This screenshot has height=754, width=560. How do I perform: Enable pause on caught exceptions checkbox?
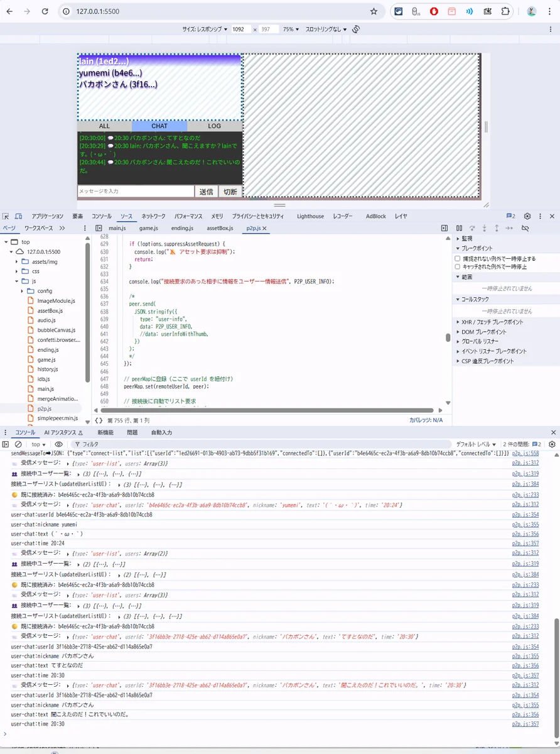(458, 267)
